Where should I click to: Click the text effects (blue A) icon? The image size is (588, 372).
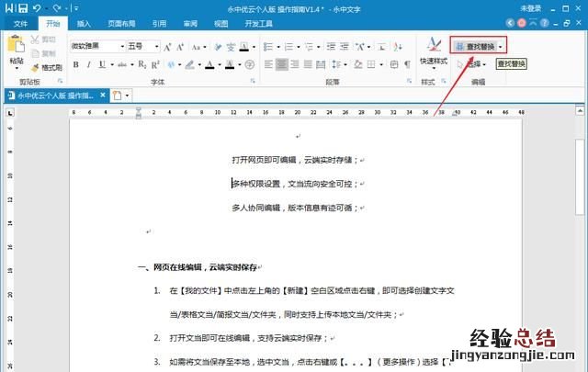pos(171,65)
